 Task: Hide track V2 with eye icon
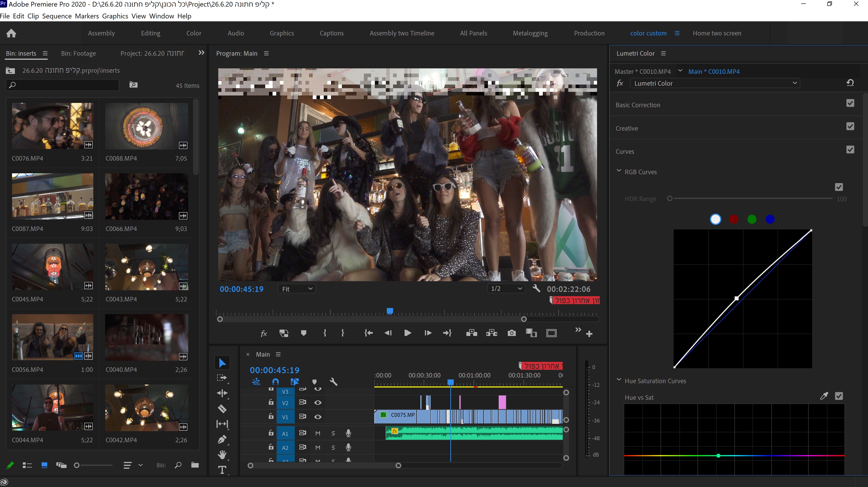click(318, 403)
